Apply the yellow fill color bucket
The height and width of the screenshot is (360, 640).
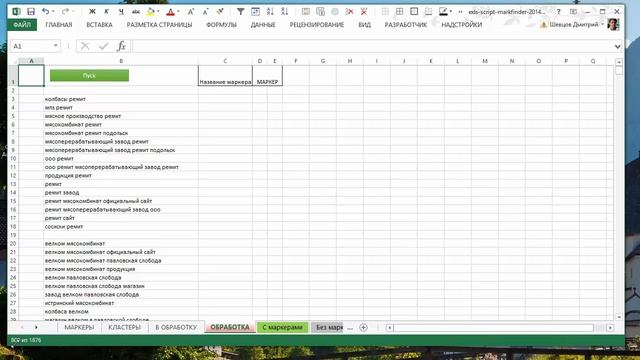tap(151, 12)
